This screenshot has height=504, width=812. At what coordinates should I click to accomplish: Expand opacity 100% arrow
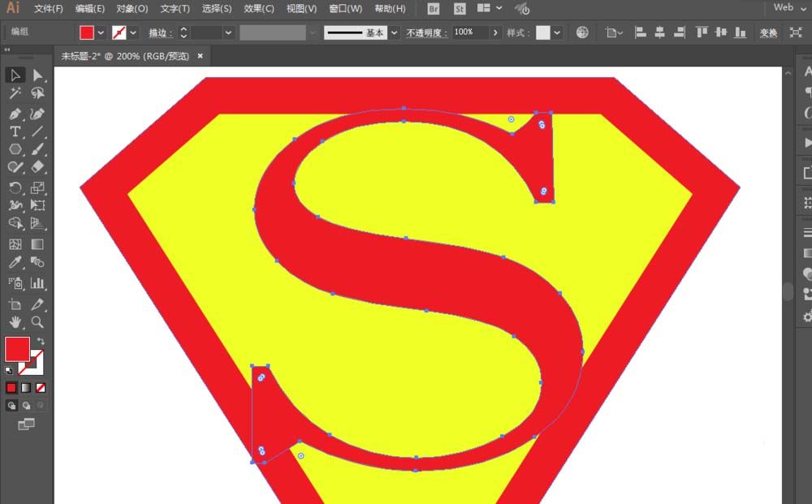495,32
